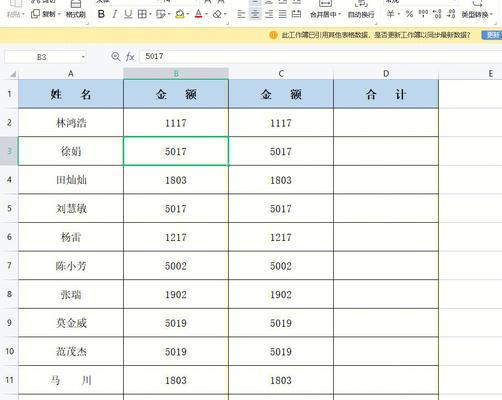Screen dimensions: 502x400
Task: Apply cell borders with the border icon
Action: point(142,14)
